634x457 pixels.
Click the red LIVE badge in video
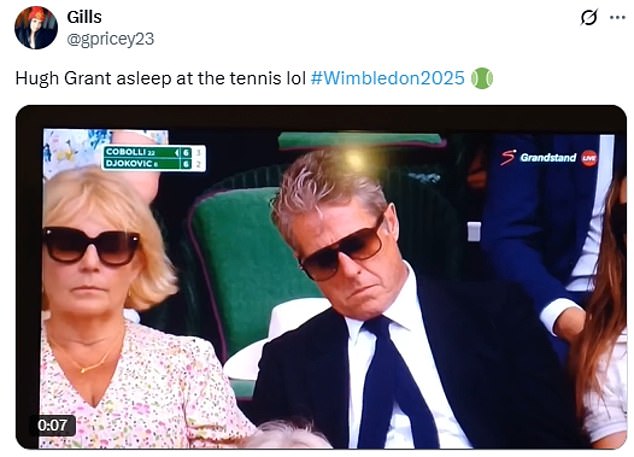tap(589, 158)
